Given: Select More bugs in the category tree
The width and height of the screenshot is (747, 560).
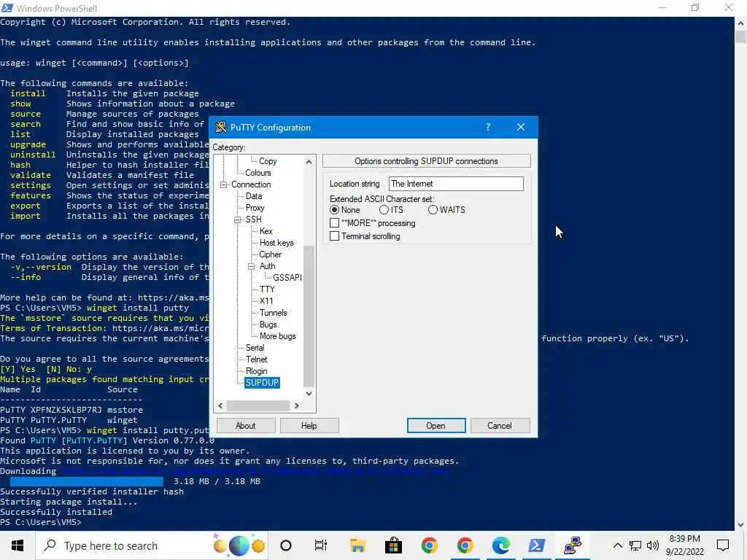Looking at the screenshot, I should point(278,336).
